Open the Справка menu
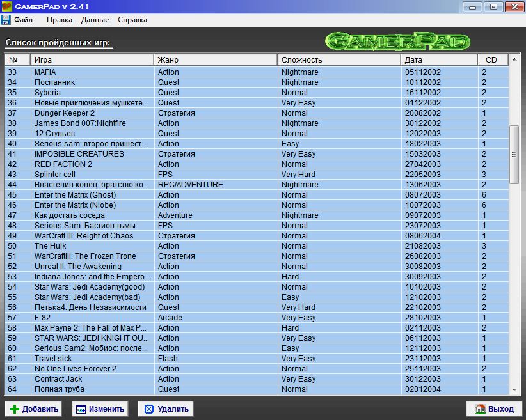Viewport: 526px width, 420px height. pos(132,20)
